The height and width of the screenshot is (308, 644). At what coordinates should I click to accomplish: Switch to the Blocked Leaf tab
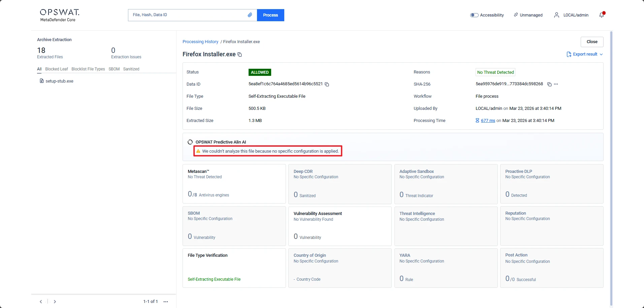pyautogui.click(x=57, y=69)
